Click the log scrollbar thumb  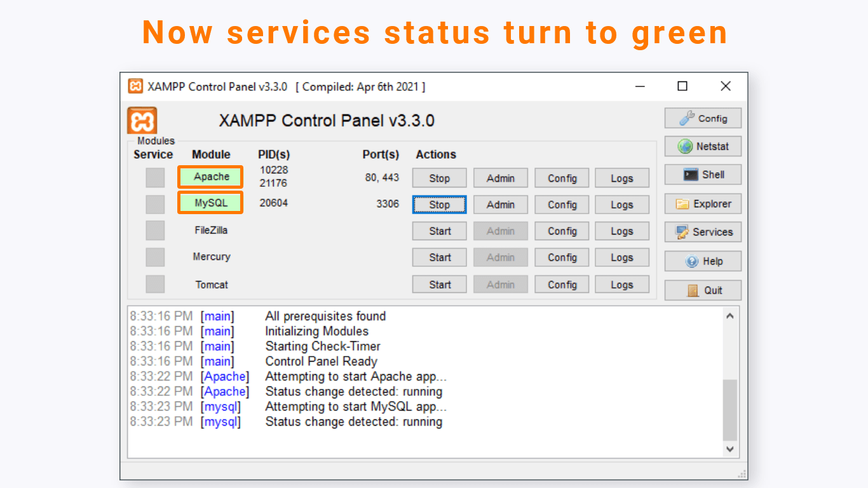729,410
